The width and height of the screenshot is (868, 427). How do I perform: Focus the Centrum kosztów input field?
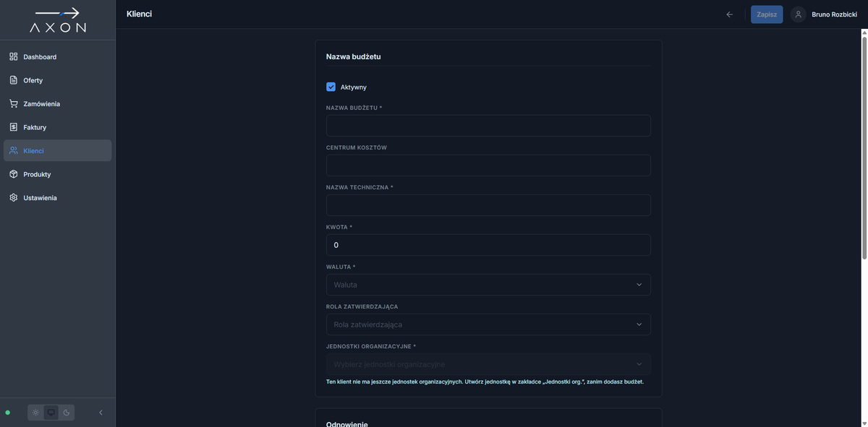tap(488, 165)
